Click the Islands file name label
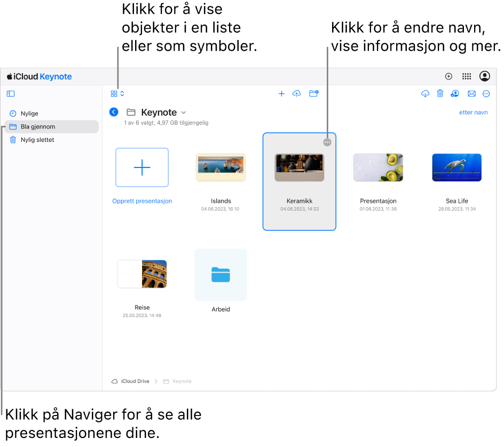The height and width of the screenshot is (447, 504). 221,201
